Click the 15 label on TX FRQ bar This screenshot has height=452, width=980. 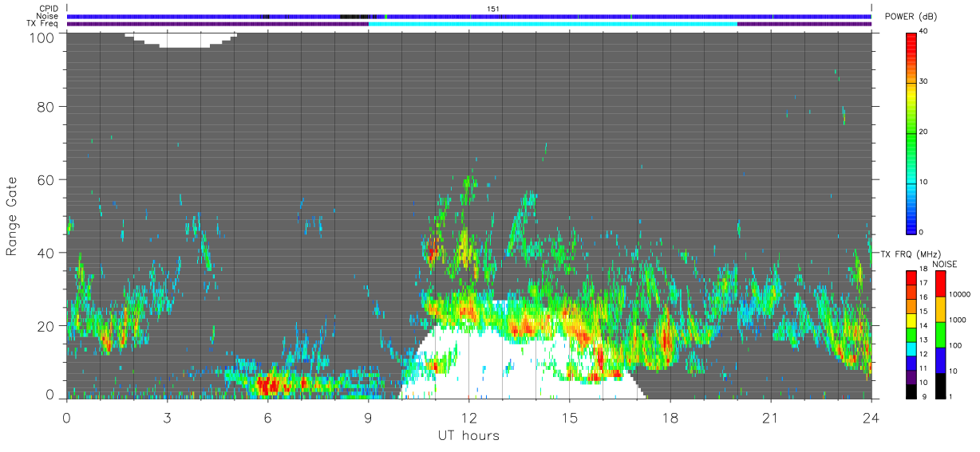924,311
